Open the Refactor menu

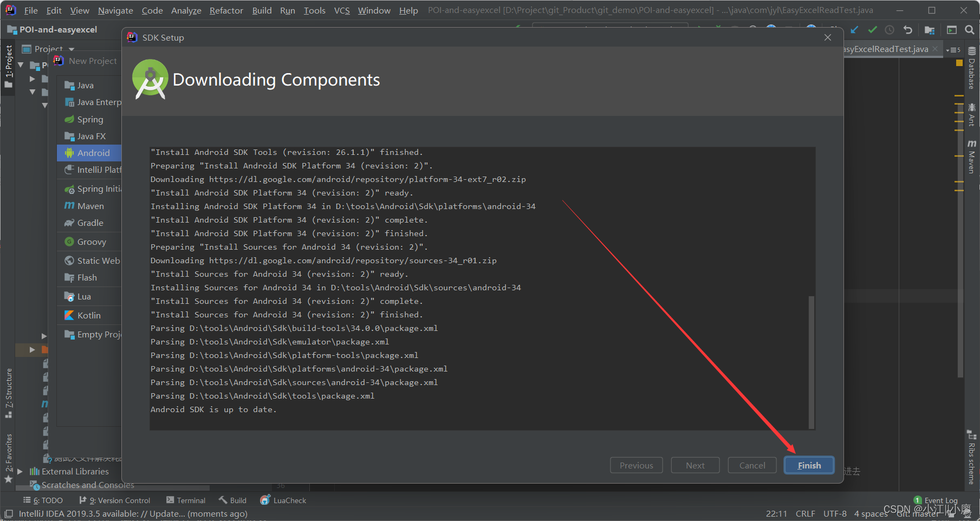pos(226,10)
